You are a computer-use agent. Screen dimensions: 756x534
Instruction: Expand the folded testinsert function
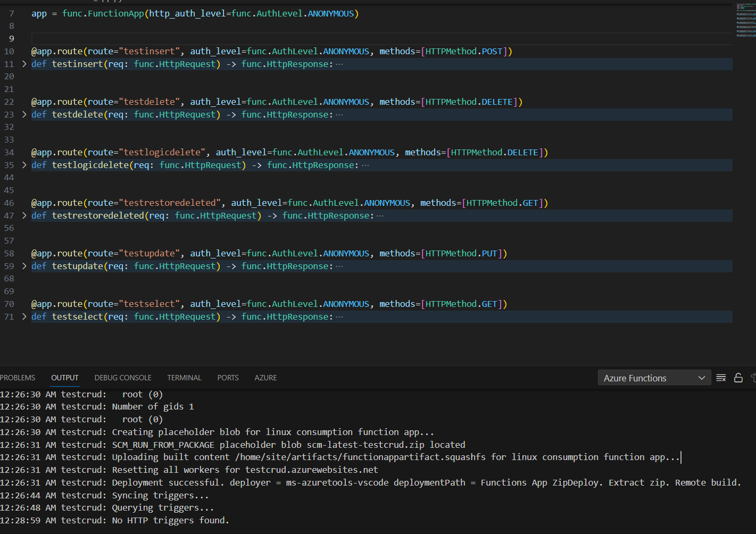click(24, 64)
